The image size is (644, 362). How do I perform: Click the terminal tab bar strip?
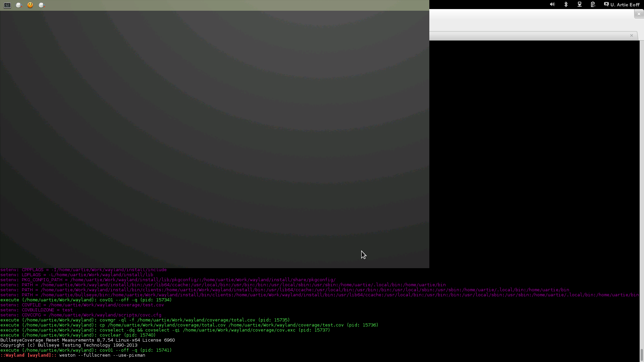point(530,36)
